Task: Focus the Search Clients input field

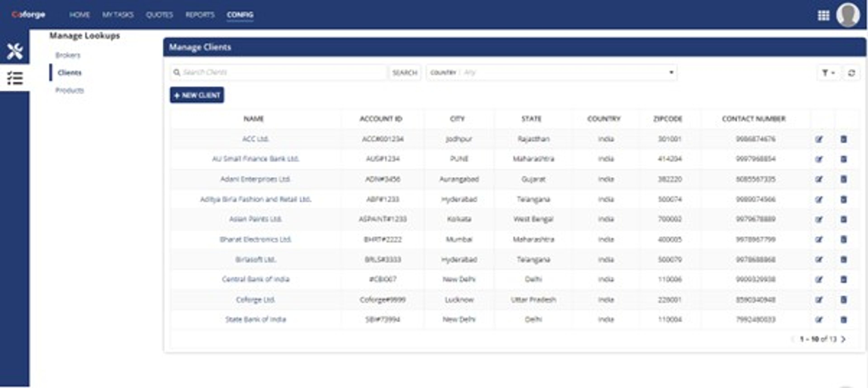Action: click(278, 73)
